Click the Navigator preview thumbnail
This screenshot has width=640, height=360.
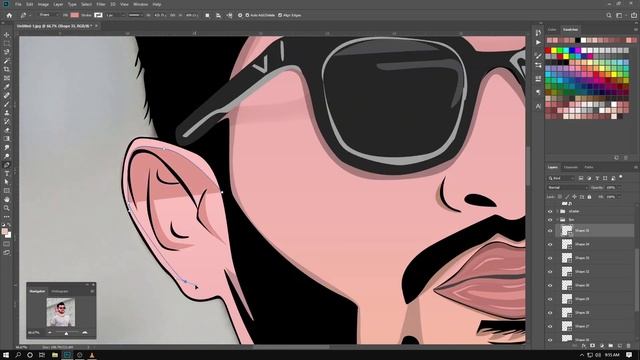61,312
